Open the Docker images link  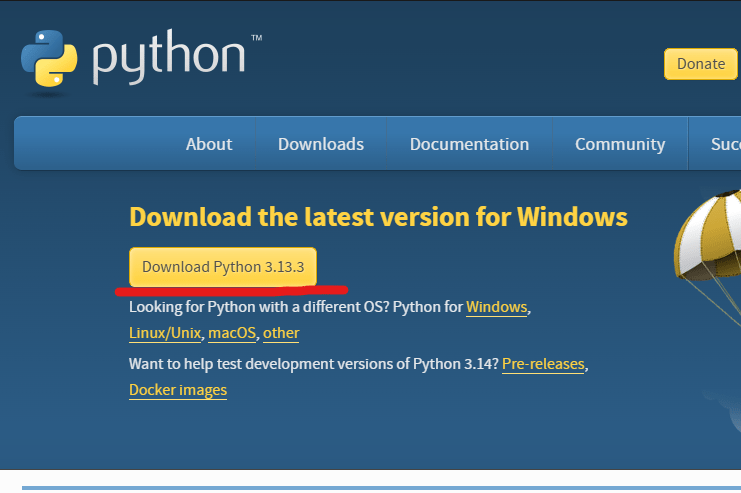pos(178,390)
